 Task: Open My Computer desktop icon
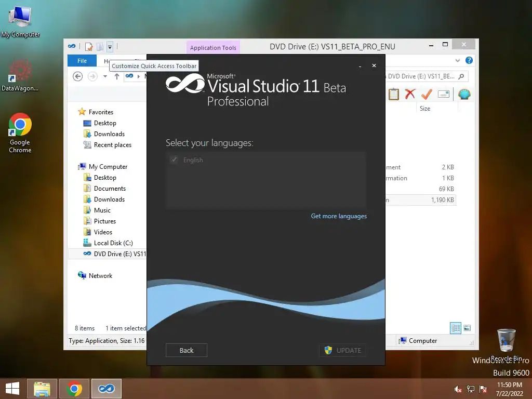(x=20, y=21)
